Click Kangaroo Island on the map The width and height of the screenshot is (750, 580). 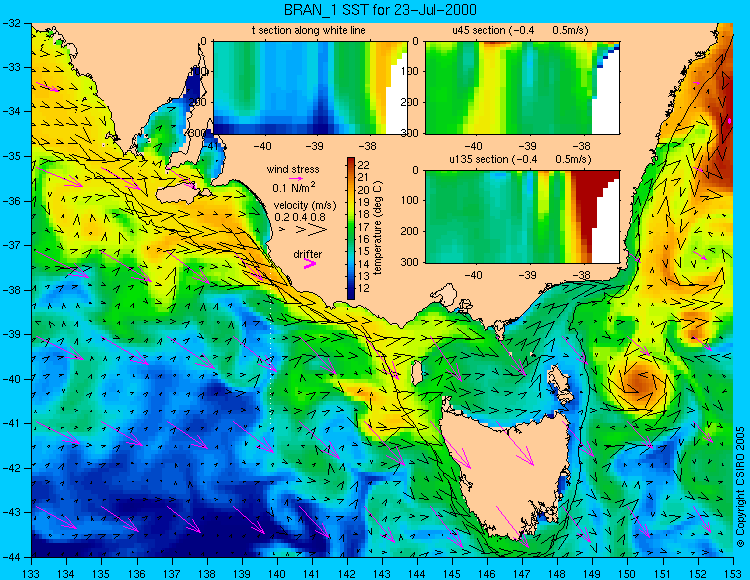pyautogui.click(x=179, y=194)
